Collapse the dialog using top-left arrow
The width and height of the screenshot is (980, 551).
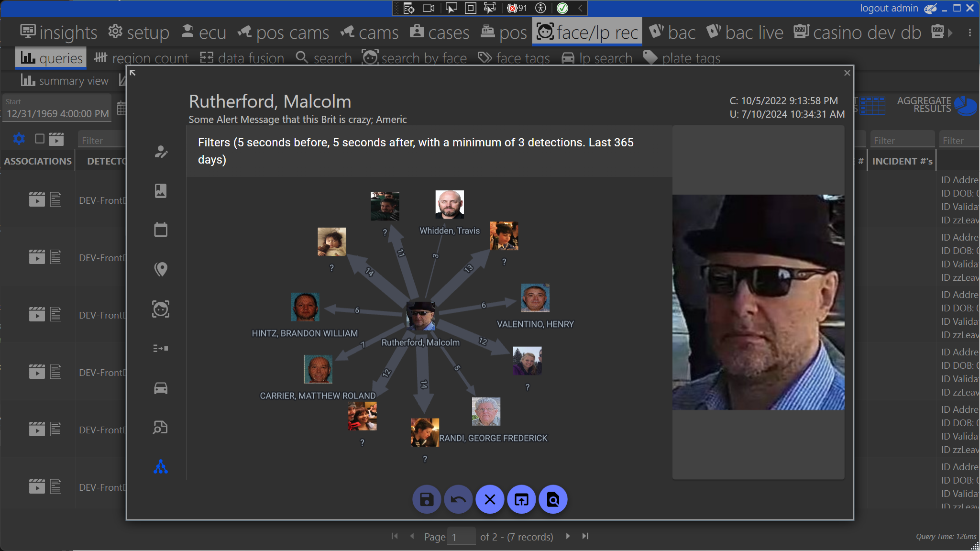click(133, 73)
